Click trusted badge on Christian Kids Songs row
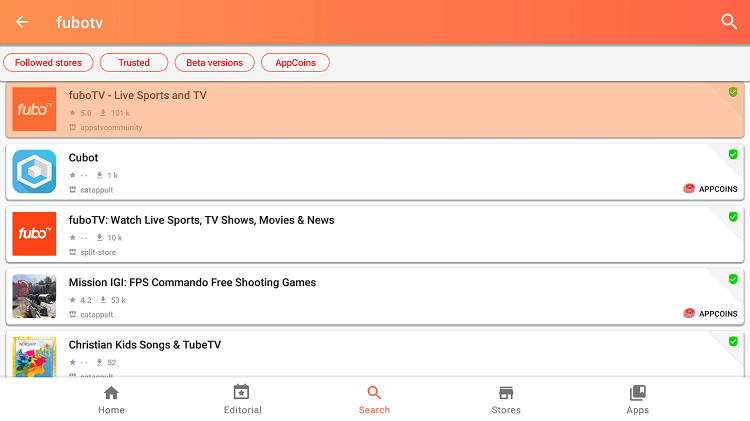Screen dimensions: 750x421 pyautogui.click(x=733, y=341)
